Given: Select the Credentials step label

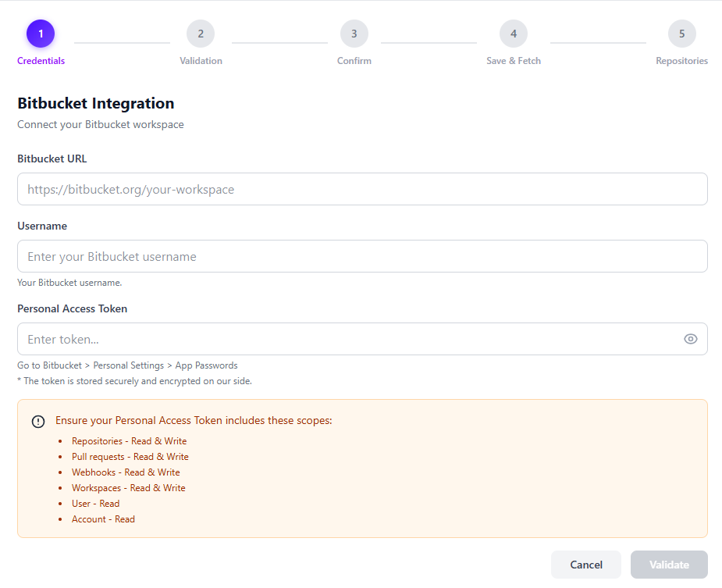Looking at the screenshot, I should (x=40, y=60).
